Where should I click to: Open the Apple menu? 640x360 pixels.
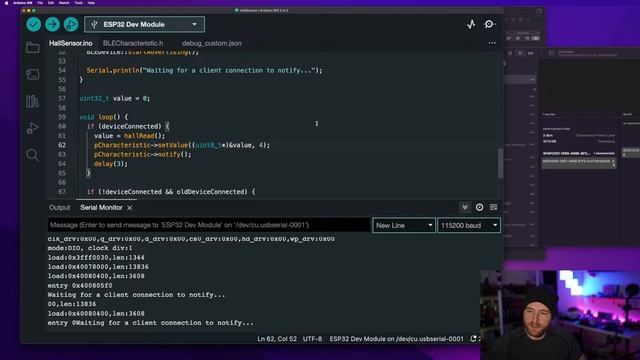(x=6, y=3)
